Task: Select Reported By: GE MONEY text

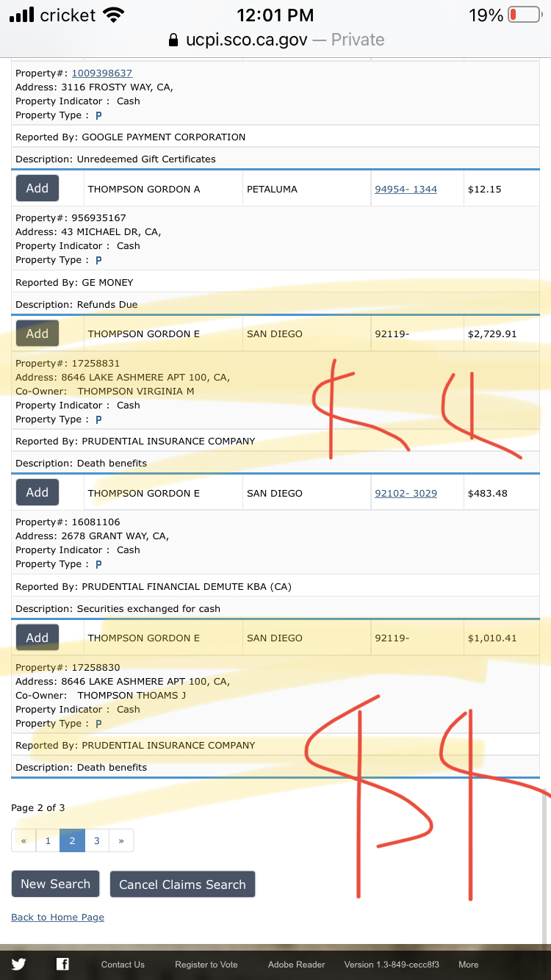Action: coord(74,282)
